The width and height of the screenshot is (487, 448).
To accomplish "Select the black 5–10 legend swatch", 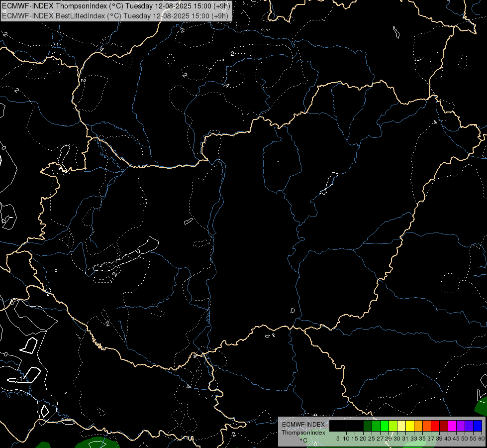I will (342, 426).
